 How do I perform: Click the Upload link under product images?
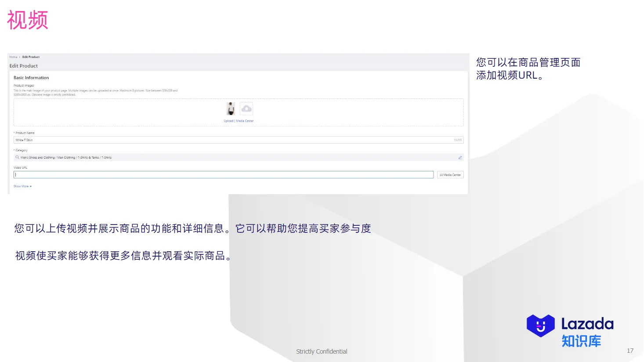[x=228, y=121]
